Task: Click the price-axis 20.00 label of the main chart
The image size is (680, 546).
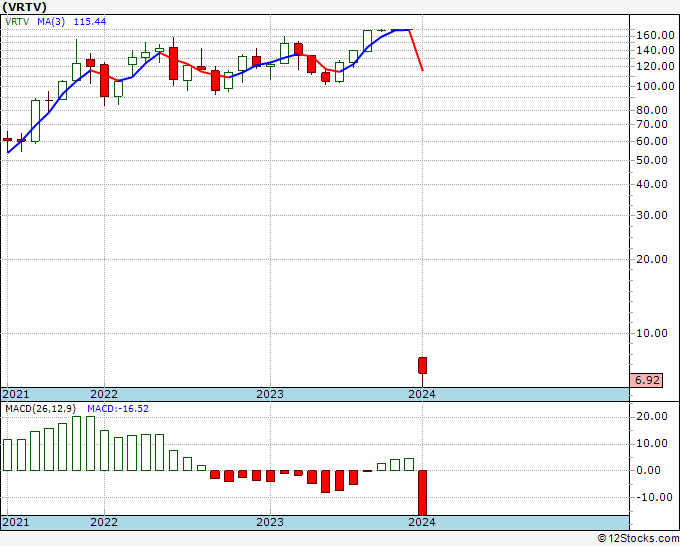Action: coord(652,259)
